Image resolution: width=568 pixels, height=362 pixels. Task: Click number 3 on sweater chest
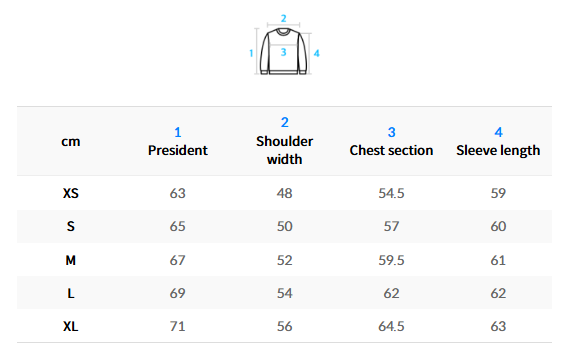pos(284,52)
